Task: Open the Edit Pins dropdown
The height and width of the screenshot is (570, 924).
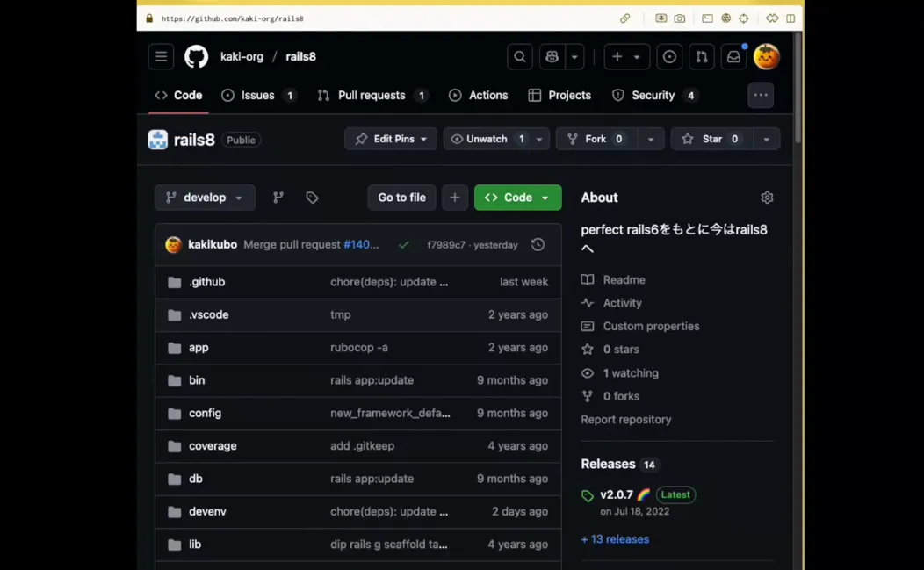Action: [x=391, y=139]
